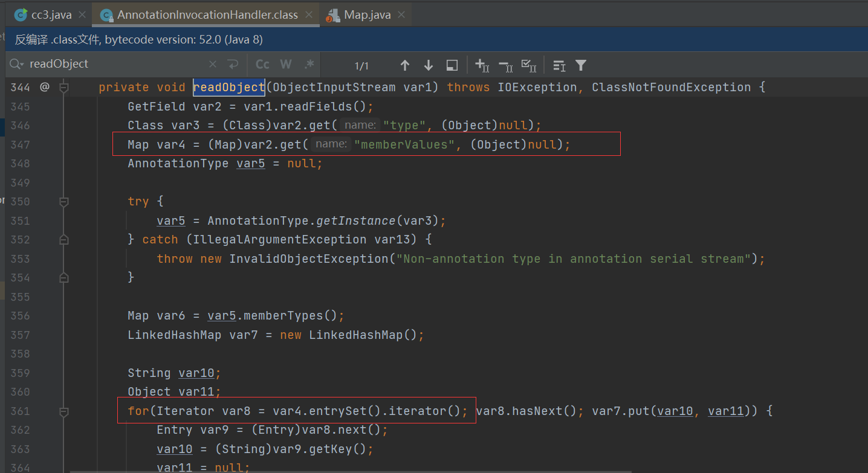Collapse readObject method fold at line 344
868x473 pixels.
click(63, 88)
